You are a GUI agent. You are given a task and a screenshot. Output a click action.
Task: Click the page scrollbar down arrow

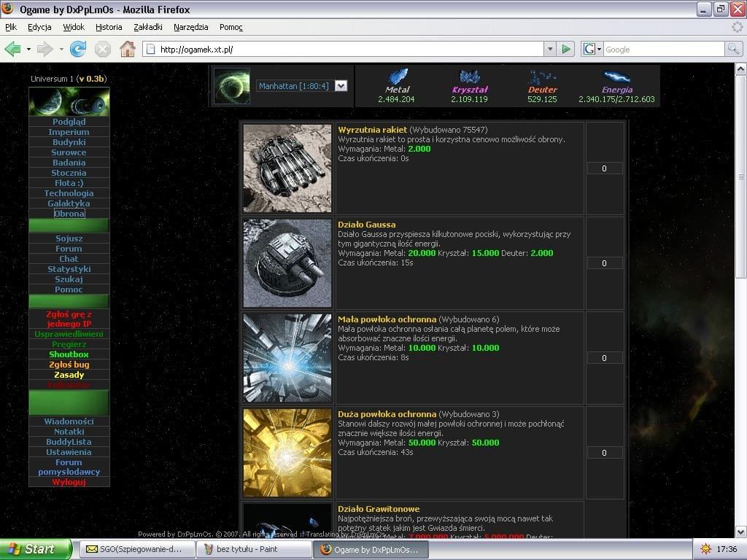click(x=741, y=532)
